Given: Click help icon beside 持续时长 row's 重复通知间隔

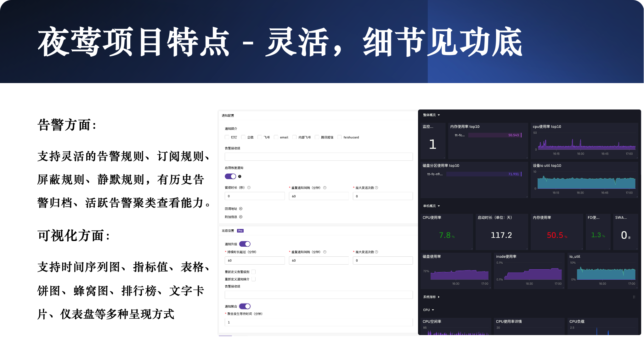Looking at the screenshot, I should tap(325, 252).
